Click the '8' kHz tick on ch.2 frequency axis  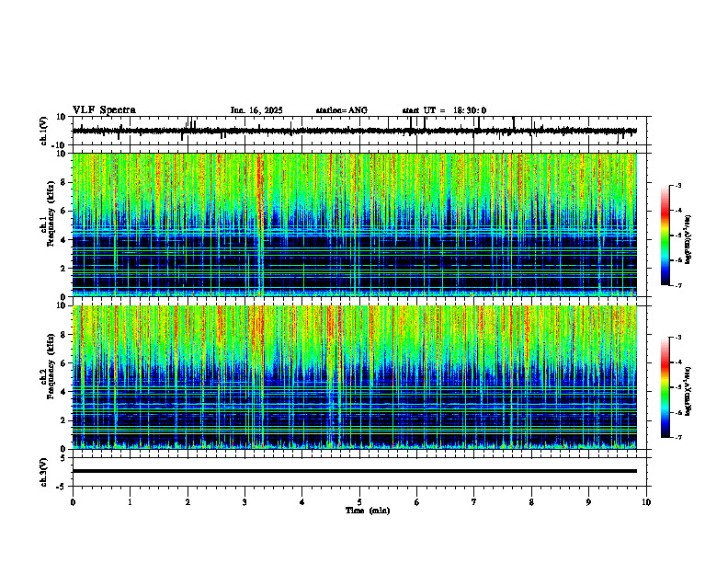[63, 335]
